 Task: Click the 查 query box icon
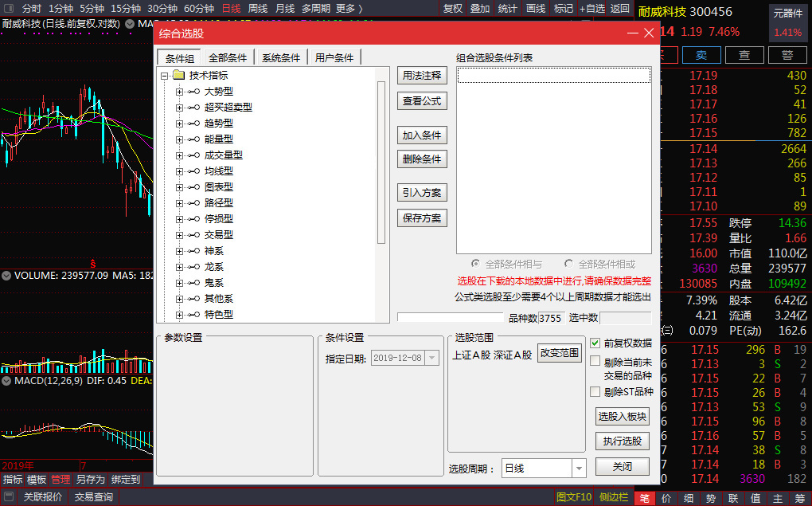click(x=744, y=55)
